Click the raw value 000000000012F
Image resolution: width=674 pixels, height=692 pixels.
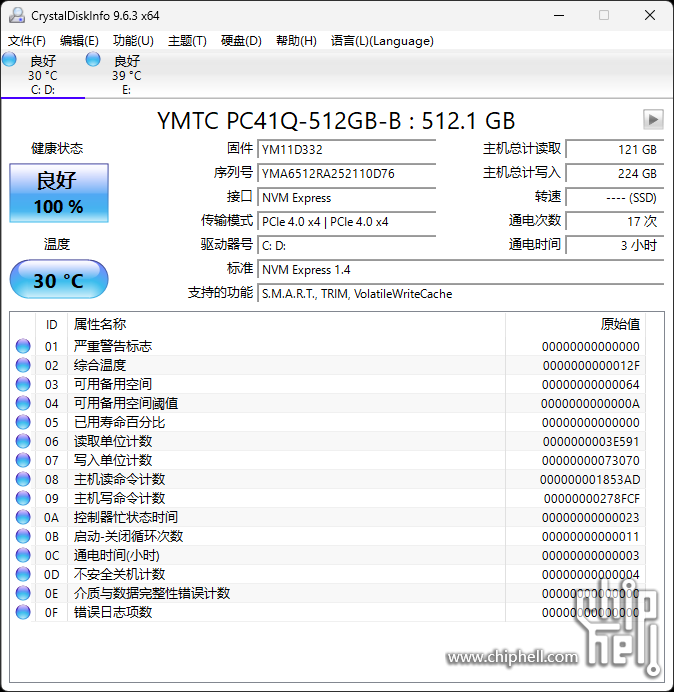coord(591,365)
